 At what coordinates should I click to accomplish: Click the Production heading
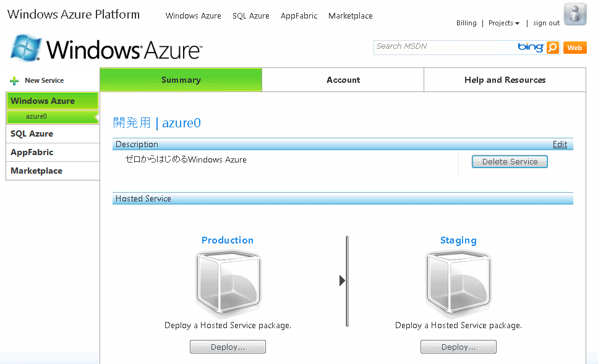(228, 240)
